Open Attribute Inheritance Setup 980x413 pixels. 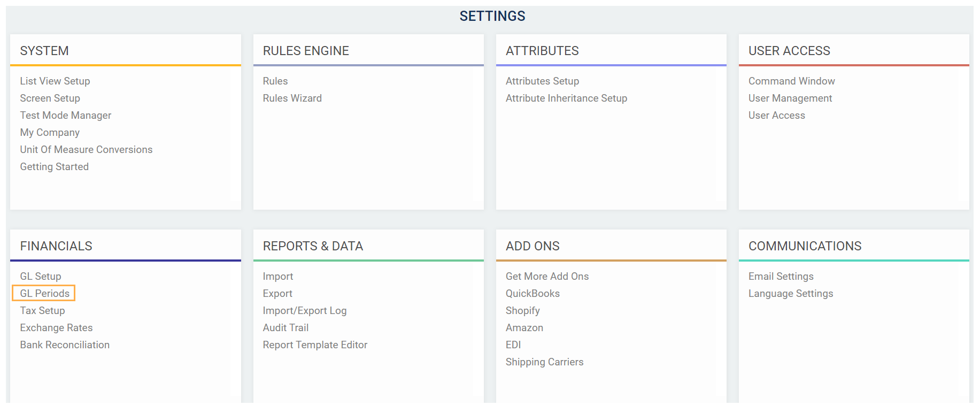(x=566, y=98)
